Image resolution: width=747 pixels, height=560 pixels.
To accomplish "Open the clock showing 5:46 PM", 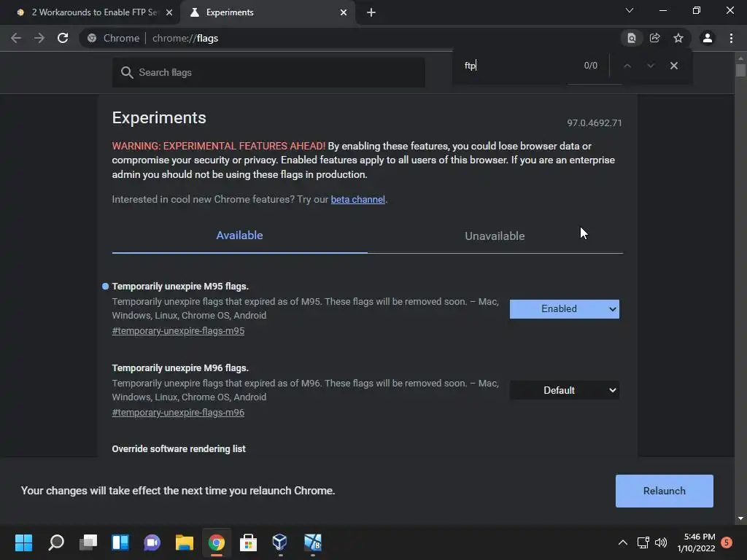I will click(x=696, y=542).
